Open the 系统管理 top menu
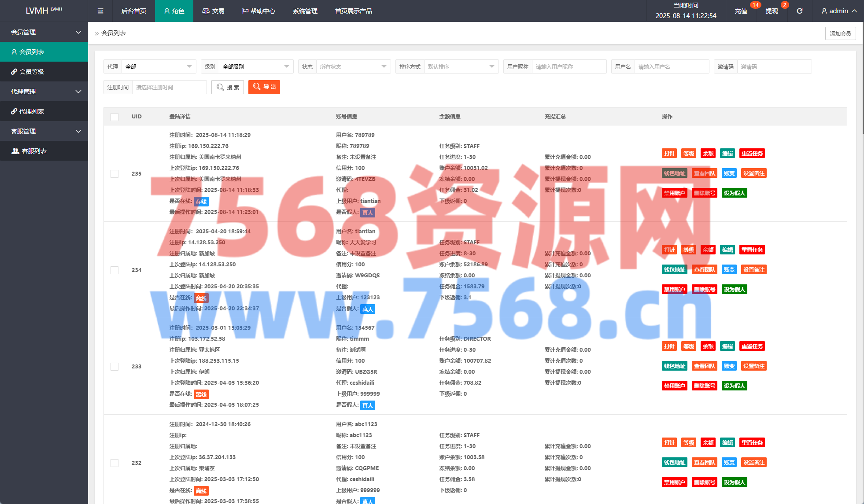Viewport: 864px width, 504px height. tap(305, 11)
